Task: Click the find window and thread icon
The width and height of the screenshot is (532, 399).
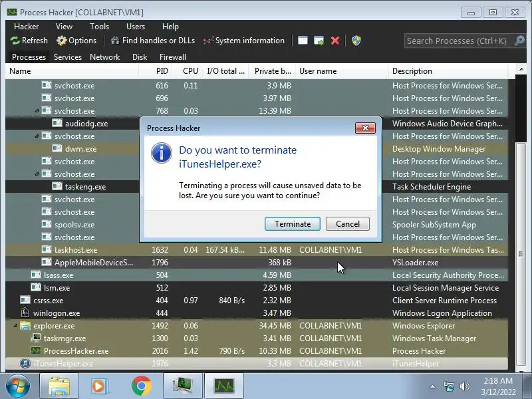Action: [x=319, y=41]
